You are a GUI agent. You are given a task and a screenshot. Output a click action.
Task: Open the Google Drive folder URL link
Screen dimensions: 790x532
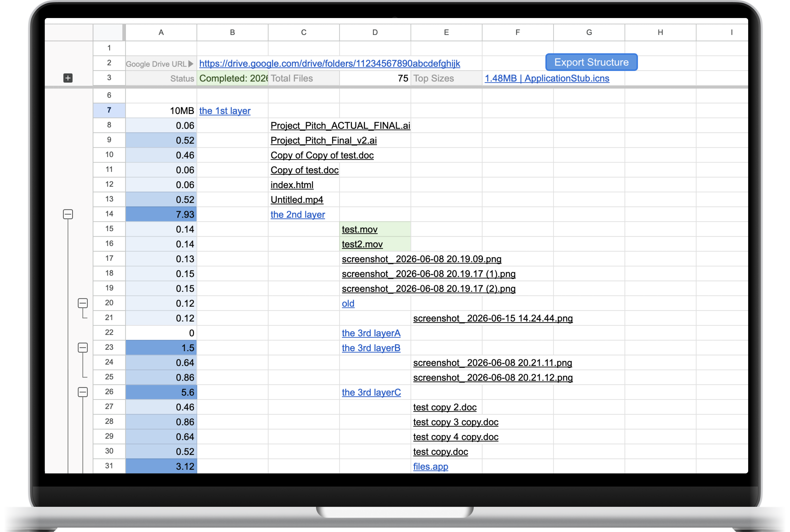pos(329,63)
